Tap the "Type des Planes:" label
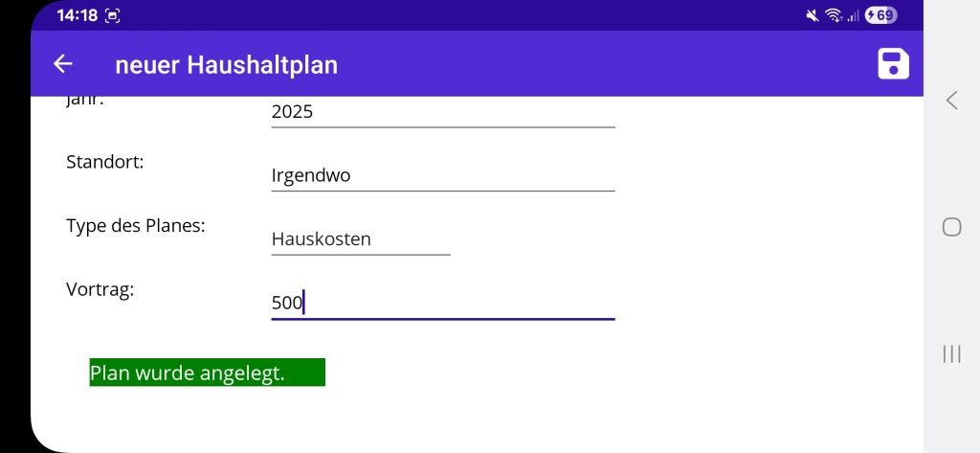The width and height of the screenshot is (980, 453). pos(135,226)
